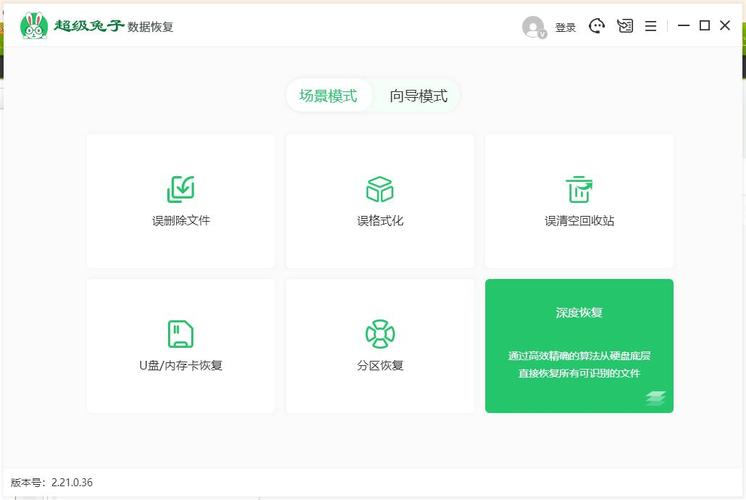Close the data recovery window
Viewport: 746px width, 500px height.
[725, 26]
